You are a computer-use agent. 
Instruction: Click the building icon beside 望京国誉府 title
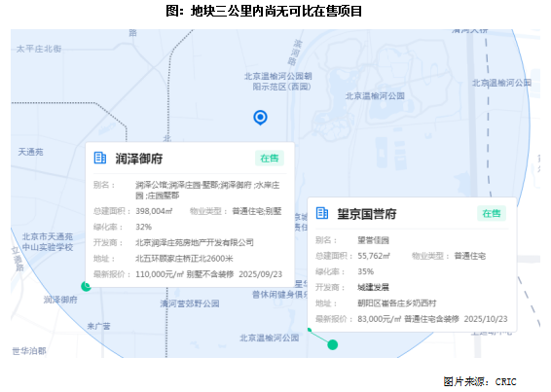(x=322, y=213)
